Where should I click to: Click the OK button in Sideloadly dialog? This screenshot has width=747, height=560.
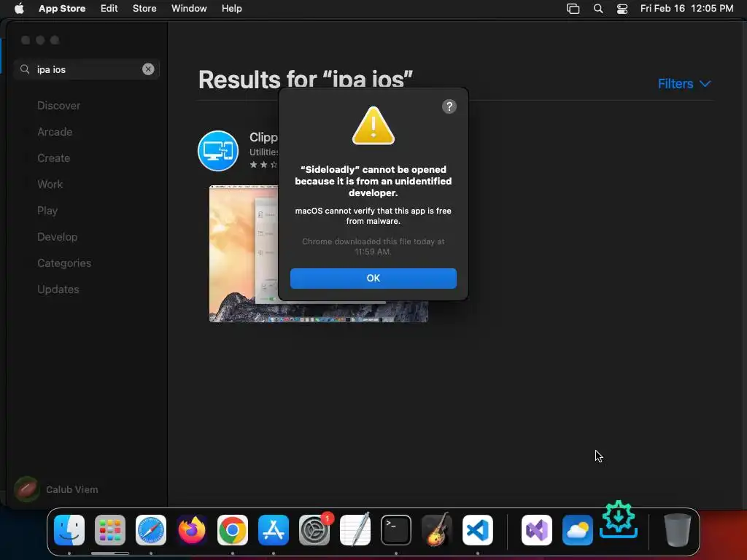pos(373,278)
